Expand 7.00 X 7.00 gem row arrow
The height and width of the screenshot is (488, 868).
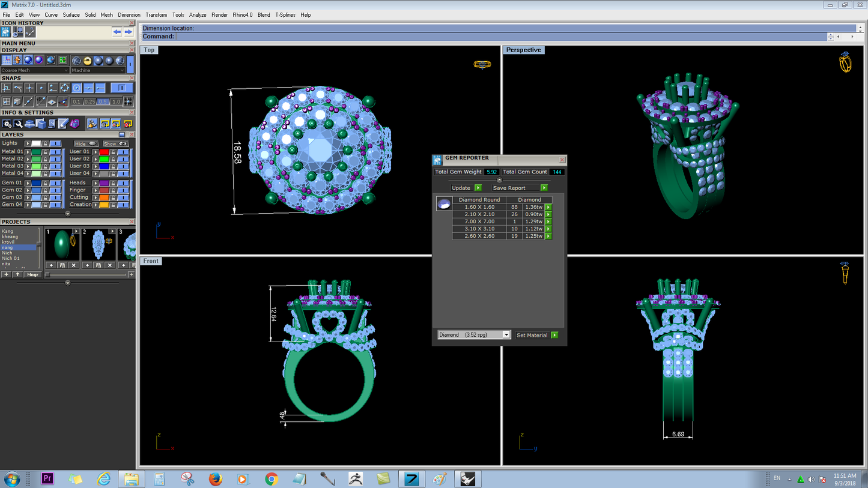click(548, 221)
